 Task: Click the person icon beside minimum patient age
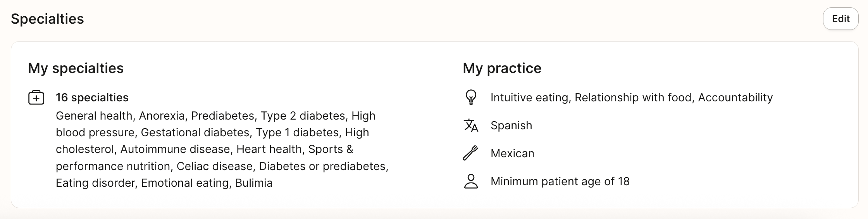[x=471, y=181]
